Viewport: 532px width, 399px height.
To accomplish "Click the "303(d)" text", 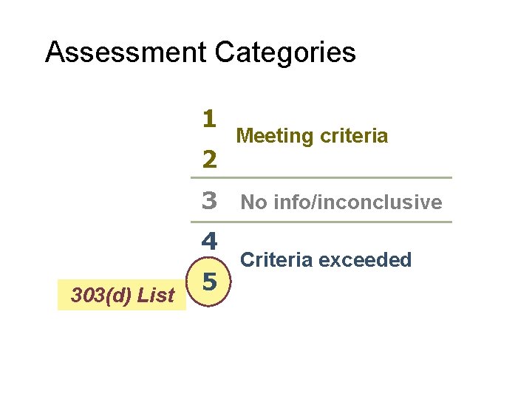I will coord(101,296).
